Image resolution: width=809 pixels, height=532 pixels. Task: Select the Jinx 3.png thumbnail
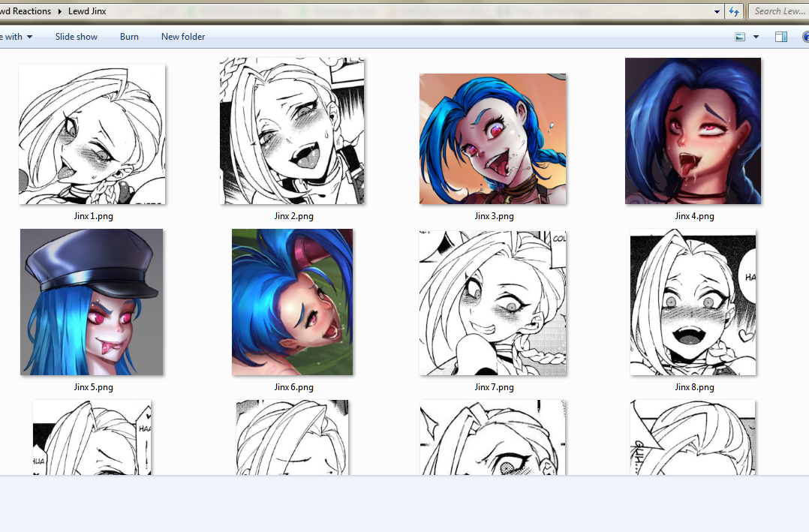click(492, 139)
